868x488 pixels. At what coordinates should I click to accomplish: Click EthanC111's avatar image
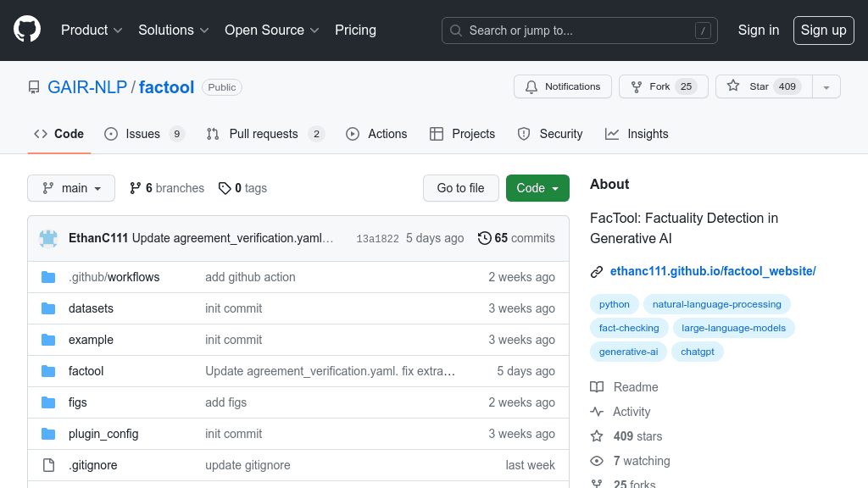pos(48,238)
